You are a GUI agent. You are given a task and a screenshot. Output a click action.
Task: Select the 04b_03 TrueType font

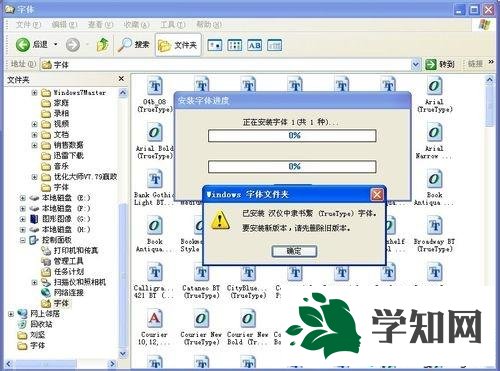155,95
